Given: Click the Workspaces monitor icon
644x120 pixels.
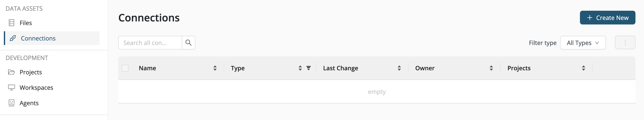Looking at the screenshot, I should 12,88.
